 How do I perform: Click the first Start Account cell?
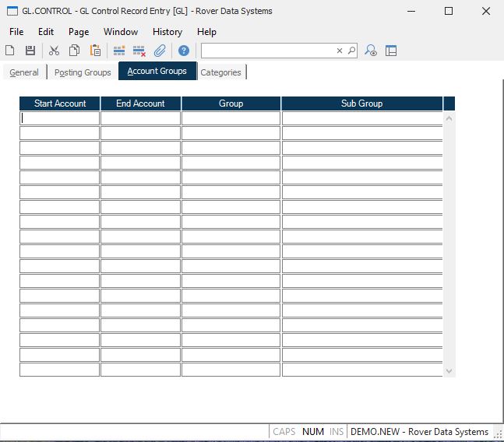(60, 118)
